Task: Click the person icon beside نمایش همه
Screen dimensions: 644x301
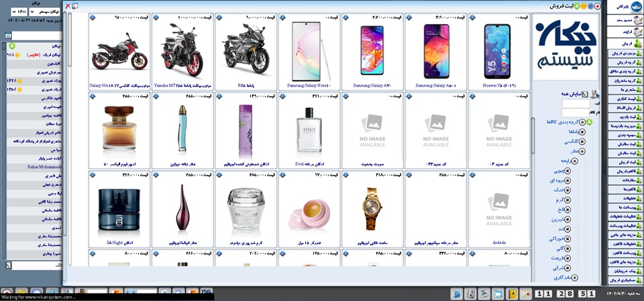Action: [x=595, y=94]
